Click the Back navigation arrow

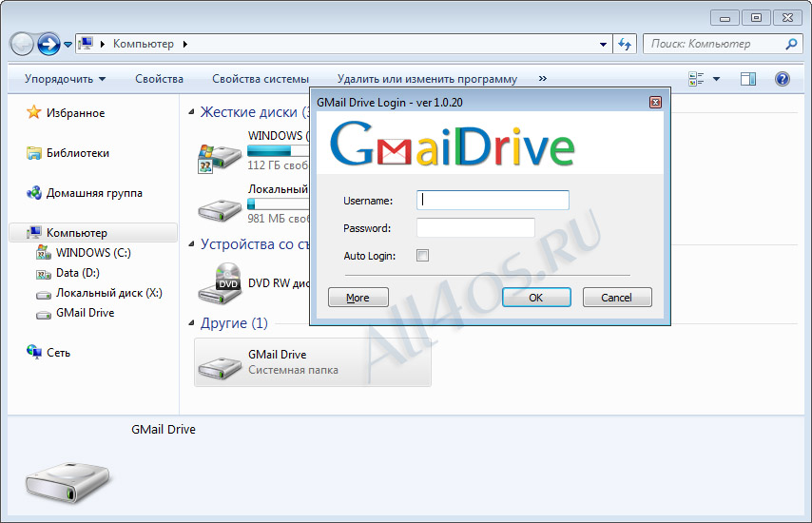pos(22,45)
